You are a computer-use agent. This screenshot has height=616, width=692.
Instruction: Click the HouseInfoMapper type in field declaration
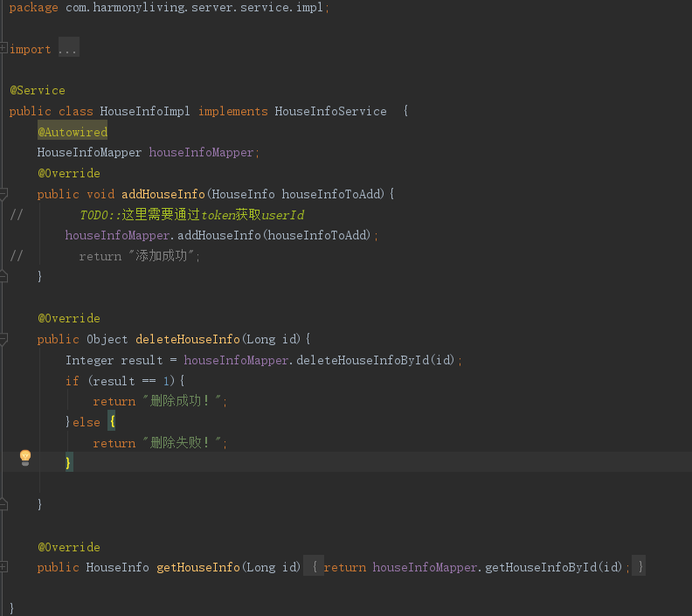coord(89,152)
